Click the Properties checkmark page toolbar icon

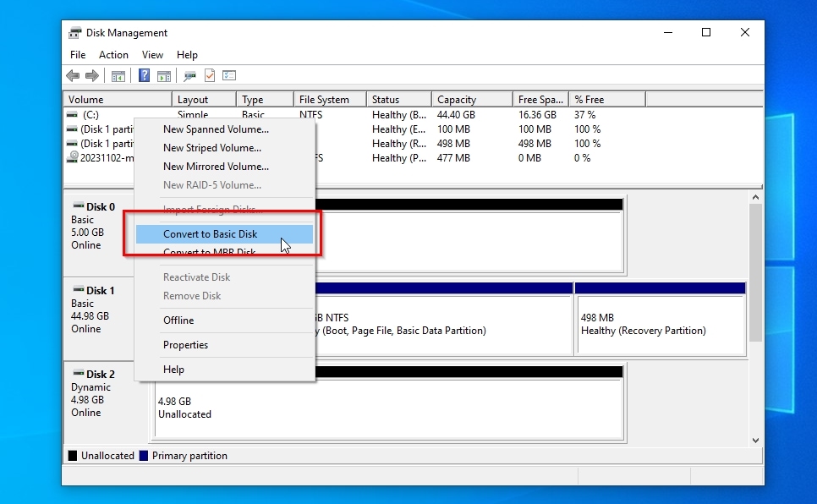click(210, 76)
